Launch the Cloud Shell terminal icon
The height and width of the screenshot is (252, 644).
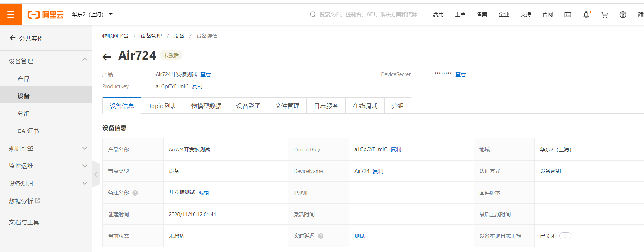click(x=568, y=14)
